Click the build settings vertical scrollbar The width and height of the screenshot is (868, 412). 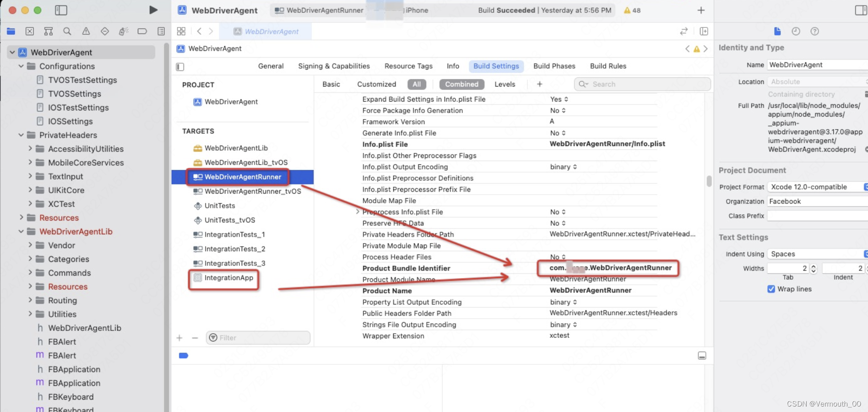coord(709,181)
